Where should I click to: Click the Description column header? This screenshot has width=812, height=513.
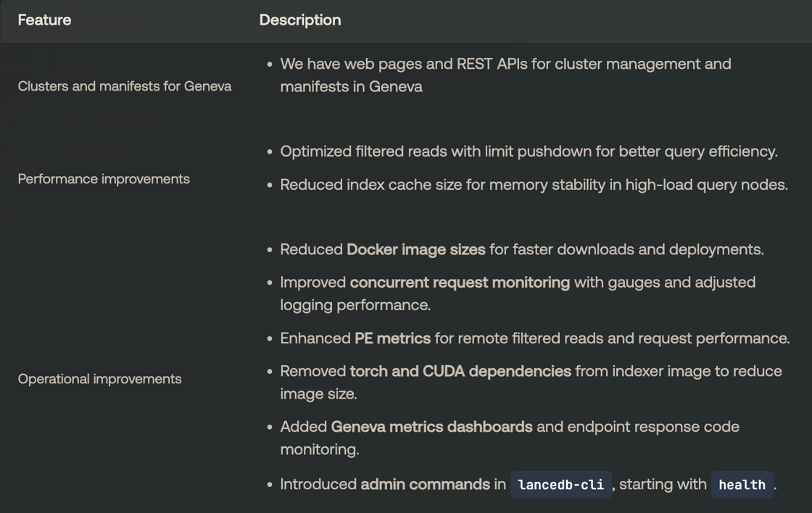[x=300, y=20]
